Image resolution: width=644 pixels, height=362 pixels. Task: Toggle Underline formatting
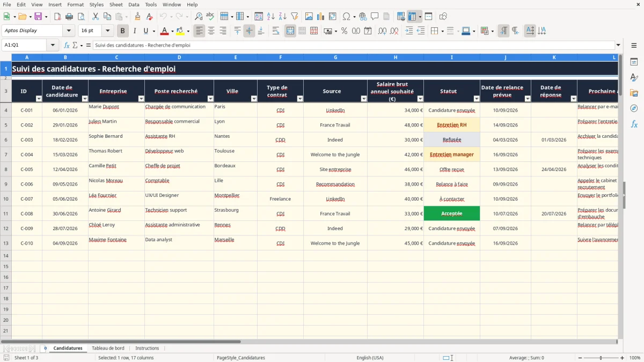pyautogui.click(x=145, y=31)
